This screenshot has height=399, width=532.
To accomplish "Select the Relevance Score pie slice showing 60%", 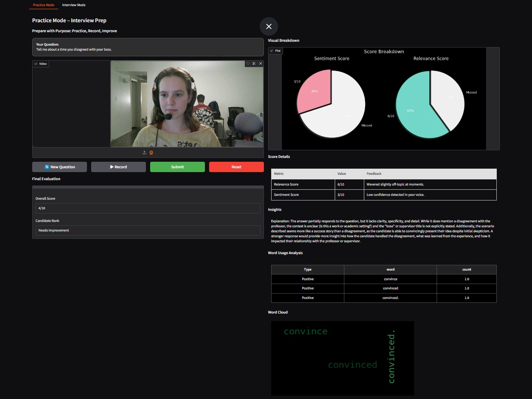I will (411, 110).
